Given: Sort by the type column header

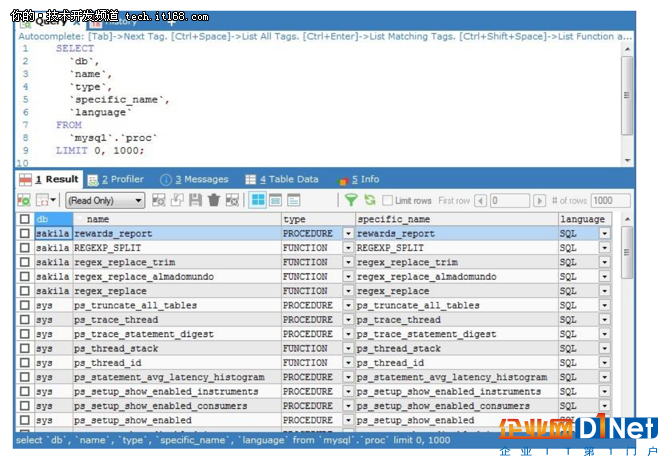Looking at the screenshot, I should coord(319,219).
